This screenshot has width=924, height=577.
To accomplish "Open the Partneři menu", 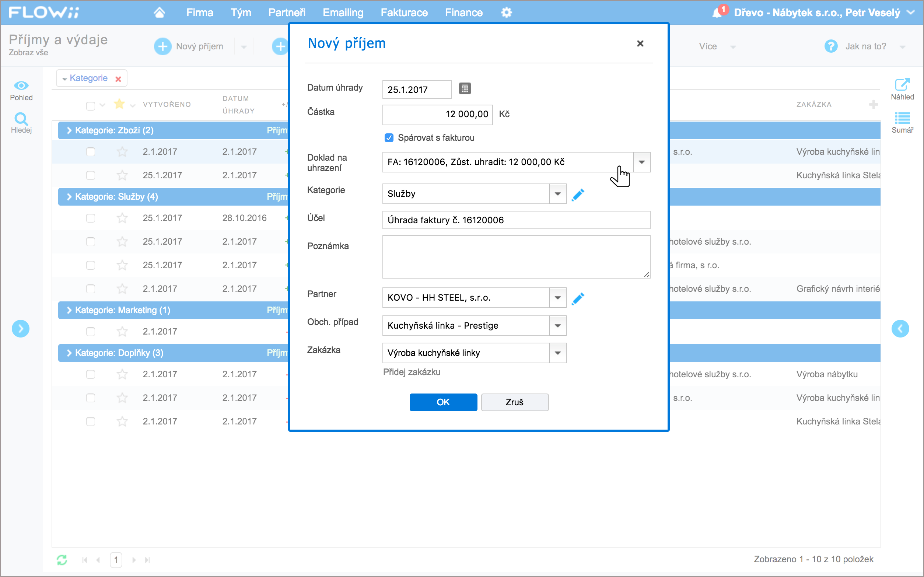I will click(x=287, y=13).
